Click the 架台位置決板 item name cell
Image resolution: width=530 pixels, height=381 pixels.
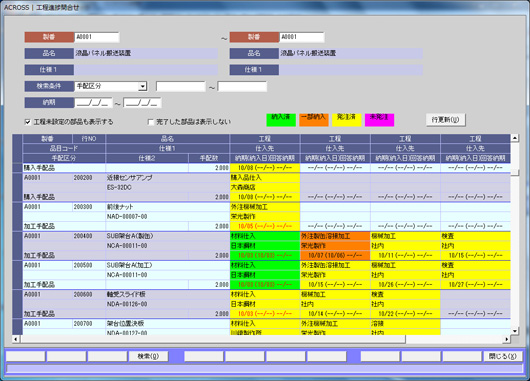click(167, 324)
